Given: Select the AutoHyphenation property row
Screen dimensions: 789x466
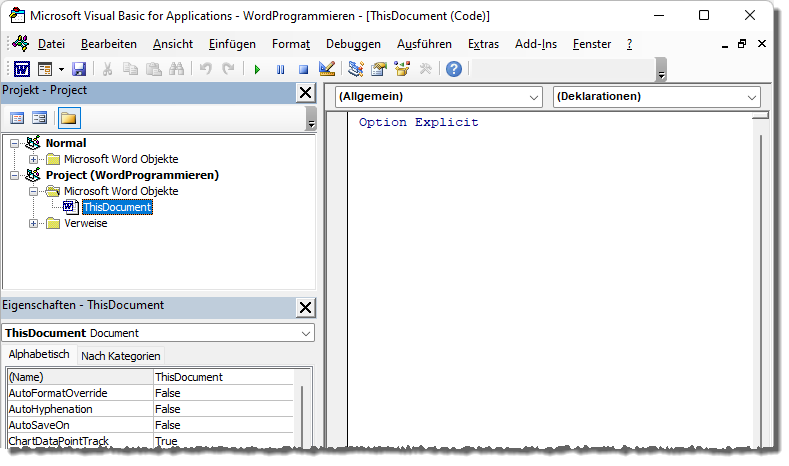Looking at the screenshot, I should pyautogui.click(x=150, y=409).
